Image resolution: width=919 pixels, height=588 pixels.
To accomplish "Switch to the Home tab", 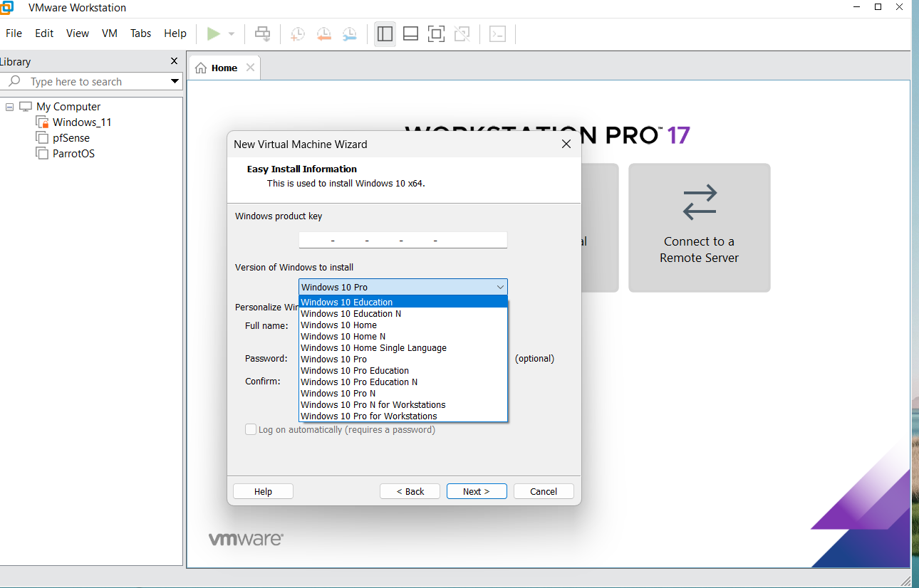I will pos(224,68).
